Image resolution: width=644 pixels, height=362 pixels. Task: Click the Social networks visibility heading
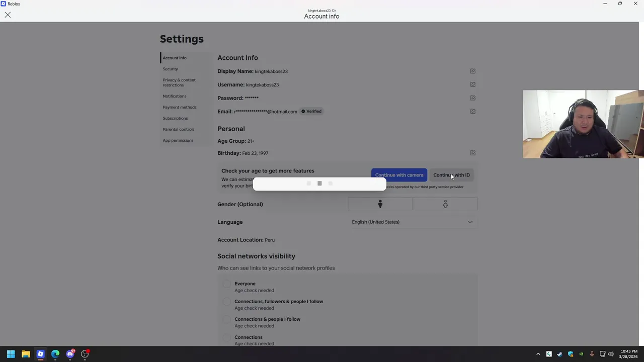tap(257, 256)
